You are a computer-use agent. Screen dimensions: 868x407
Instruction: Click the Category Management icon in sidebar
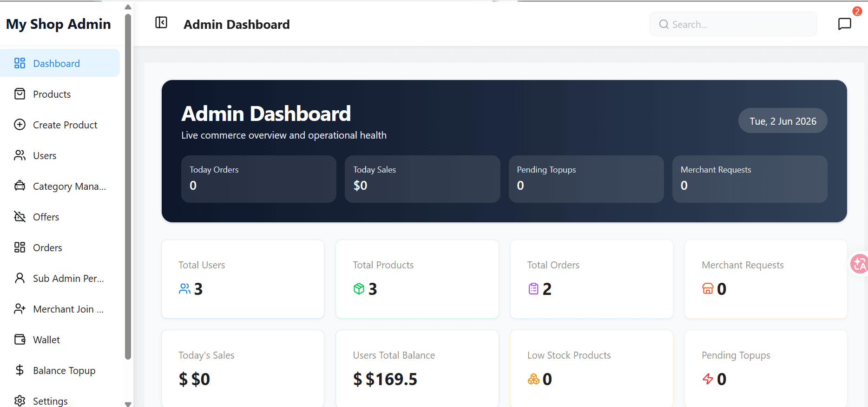click(x=20, y=186)
